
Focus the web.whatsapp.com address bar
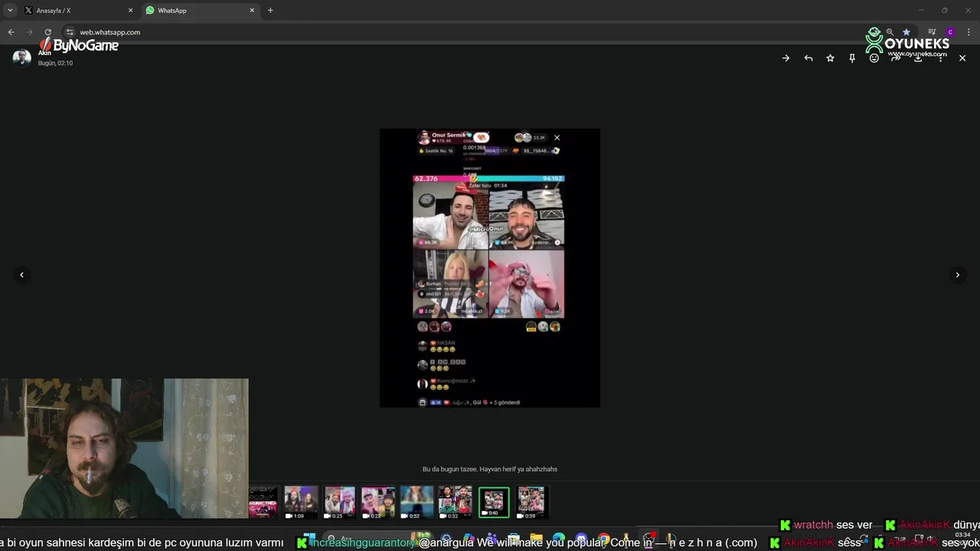(x=475, y=32)
